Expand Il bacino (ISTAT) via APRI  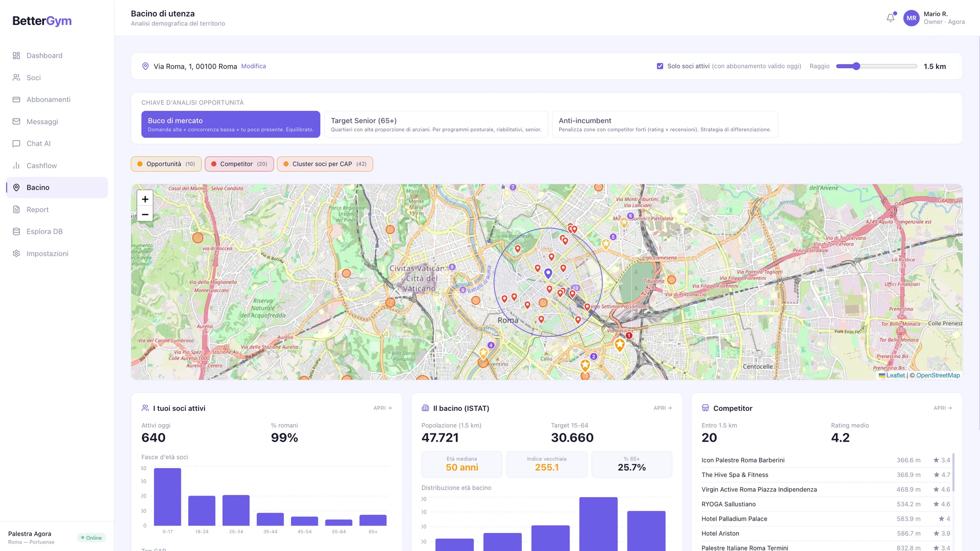pyautogui.click(x=663, y=408)
